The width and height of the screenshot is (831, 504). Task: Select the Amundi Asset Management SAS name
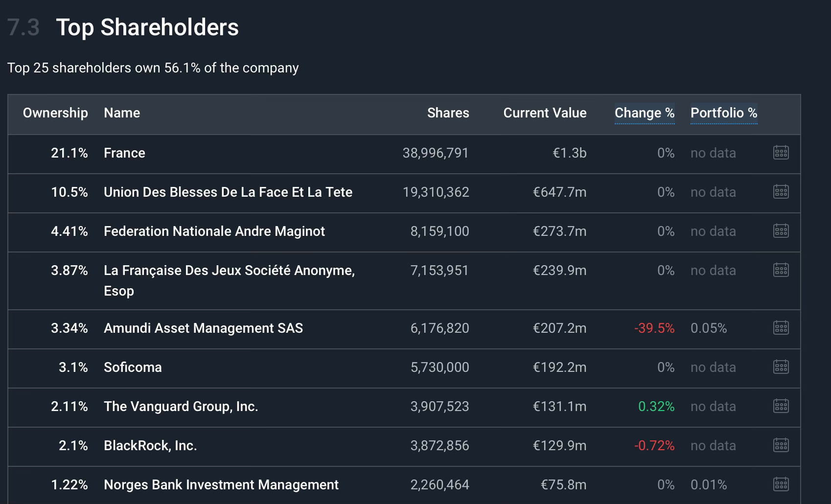pos(203,328)
